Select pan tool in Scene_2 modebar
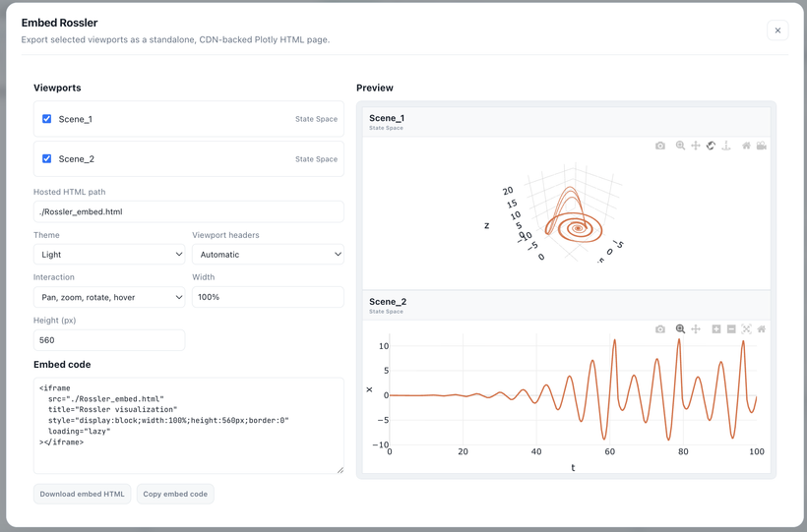Image resolution: width=807 pixels, height=532 pixels. pos(696,329)
